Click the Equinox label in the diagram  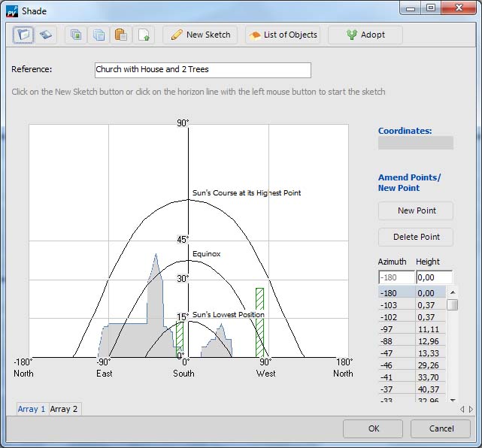coord(207,254)
